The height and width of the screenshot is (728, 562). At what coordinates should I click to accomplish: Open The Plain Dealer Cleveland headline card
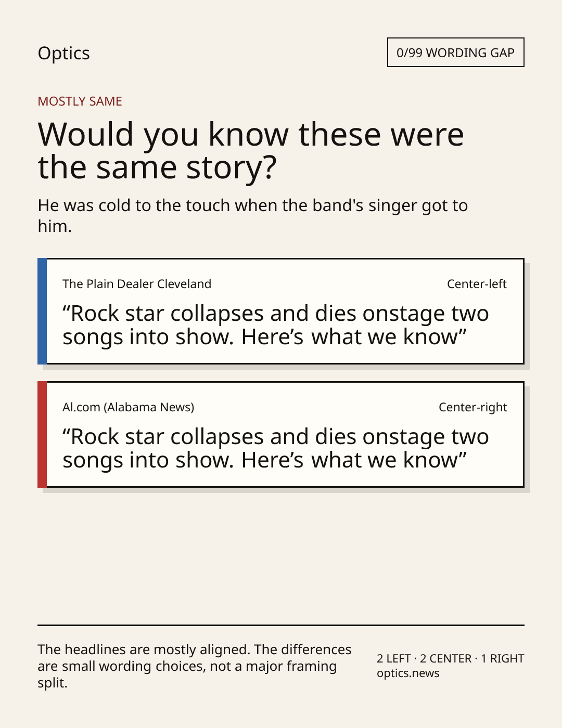tap(280, 311)
